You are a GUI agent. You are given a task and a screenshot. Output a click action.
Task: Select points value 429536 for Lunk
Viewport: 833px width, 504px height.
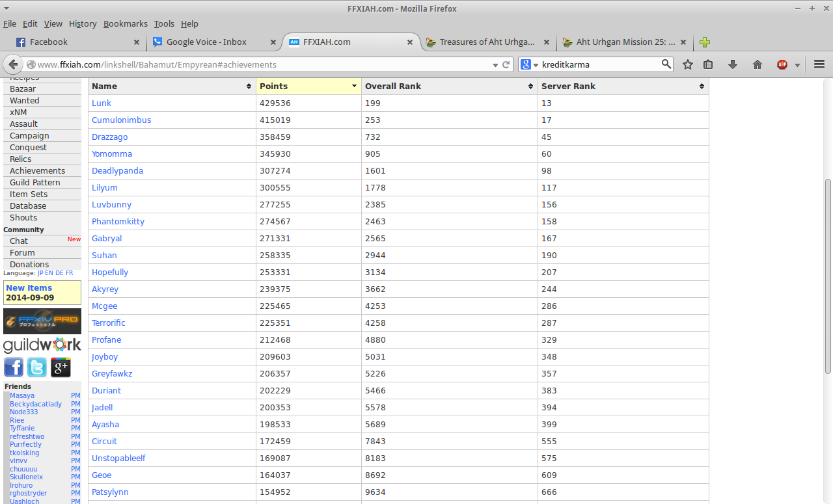pos(275,103)
